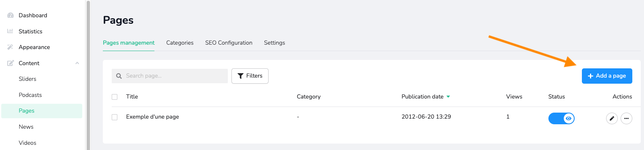644x150 pixels.
Task: Focus the Search page input field
Action: 170,76
